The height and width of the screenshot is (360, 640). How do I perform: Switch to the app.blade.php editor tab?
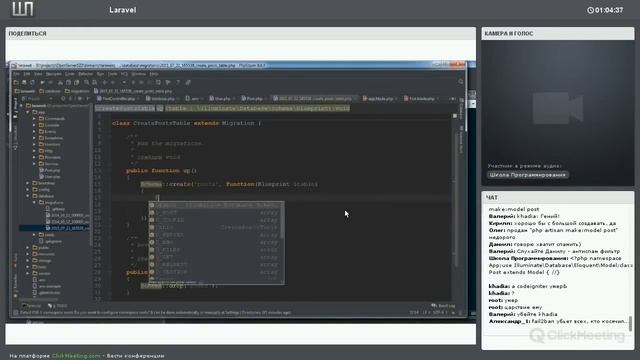pos(380,99)
